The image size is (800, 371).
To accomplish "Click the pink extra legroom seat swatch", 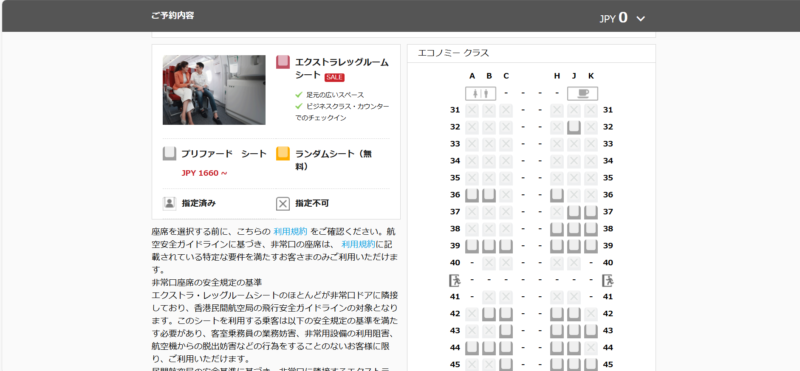I will tap(283, 62).
